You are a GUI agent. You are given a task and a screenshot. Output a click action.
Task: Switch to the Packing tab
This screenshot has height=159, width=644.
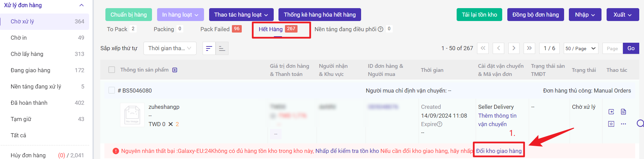168,29
